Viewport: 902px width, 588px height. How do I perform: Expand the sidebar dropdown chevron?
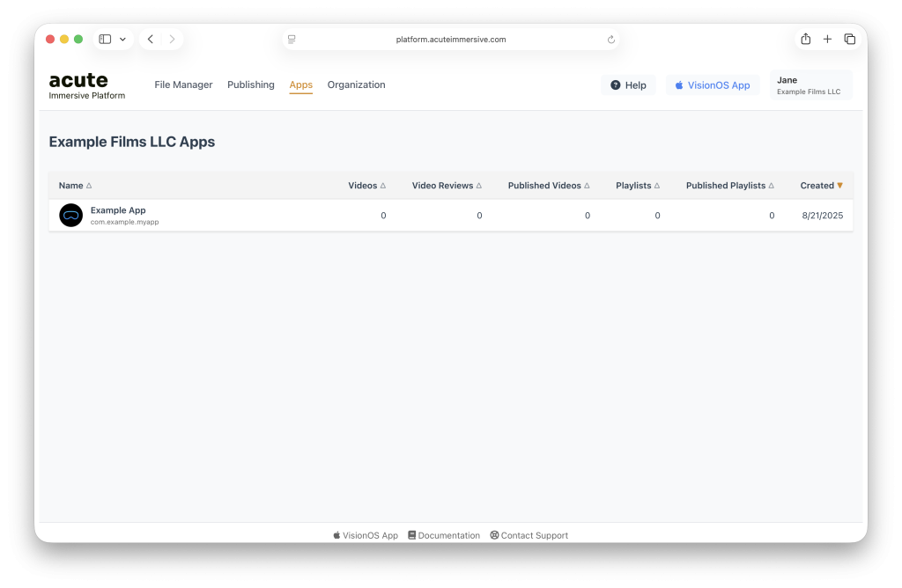click(x=123, y=40)
